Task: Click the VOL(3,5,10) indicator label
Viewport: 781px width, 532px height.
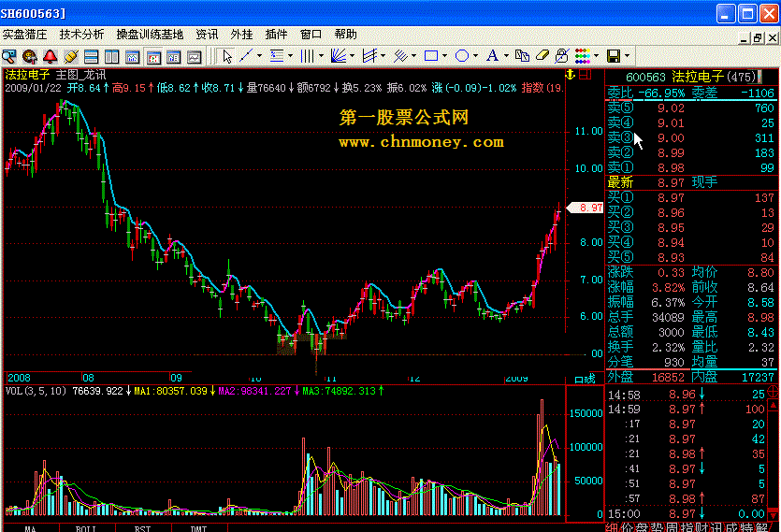Action: point(36,391)
